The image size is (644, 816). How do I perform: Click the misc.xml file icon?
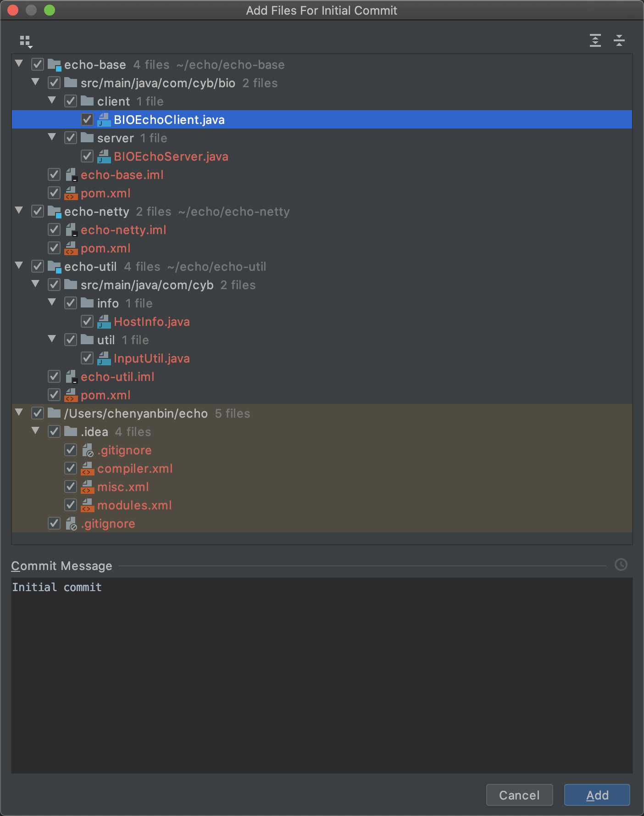[x=88, y=487]
